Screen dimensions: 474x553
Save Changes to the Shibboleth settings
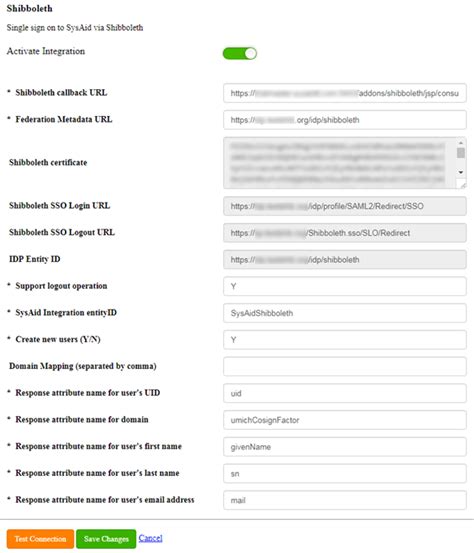(106, 539)
